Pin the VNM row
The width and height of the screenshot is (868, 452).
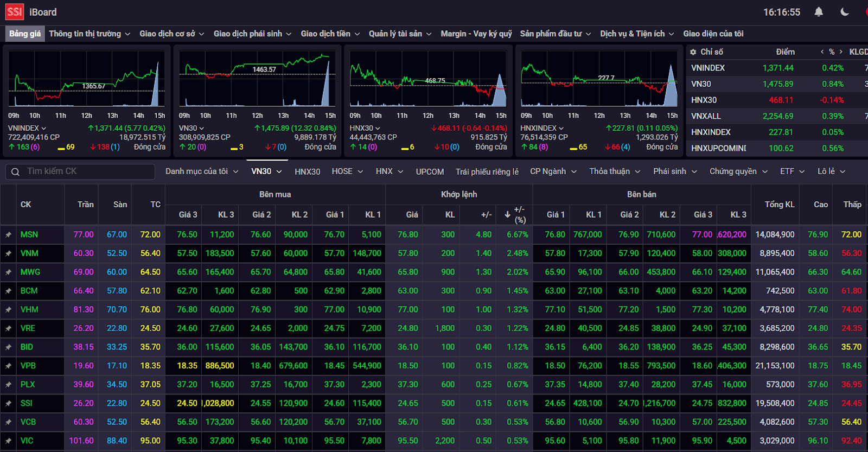8,253
